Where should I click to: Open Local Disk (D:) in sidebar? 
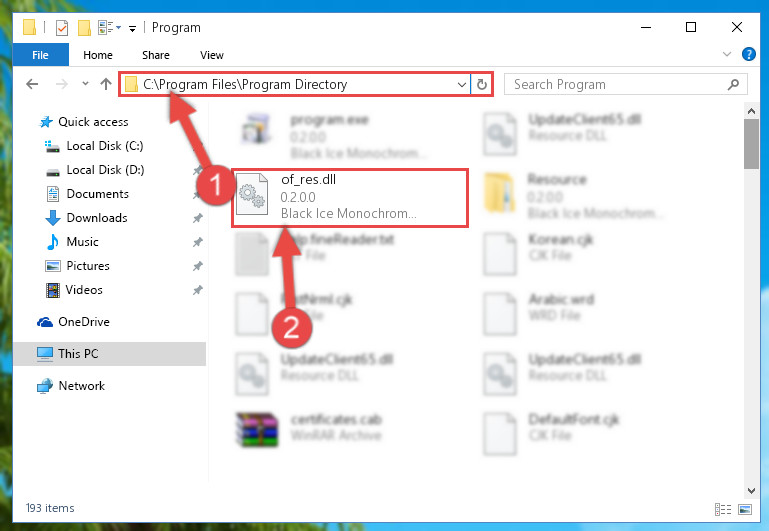[x=105, y=170]
